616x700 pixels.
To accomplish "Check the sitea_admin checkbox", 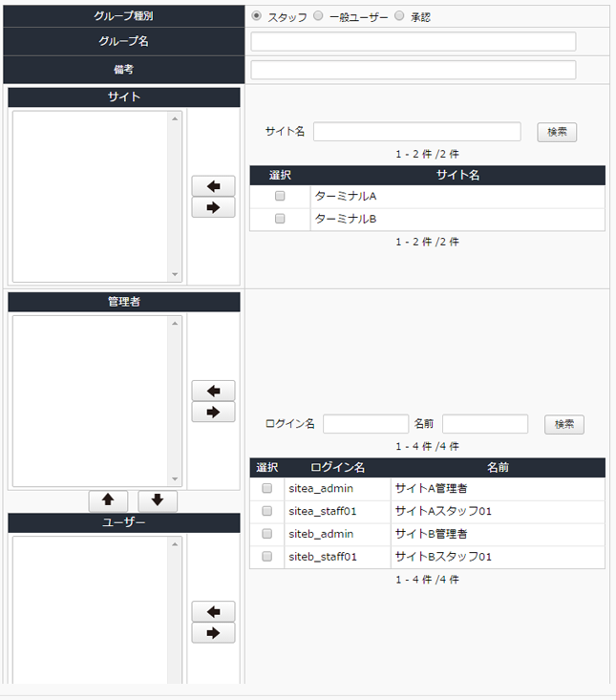I will 267,488.
